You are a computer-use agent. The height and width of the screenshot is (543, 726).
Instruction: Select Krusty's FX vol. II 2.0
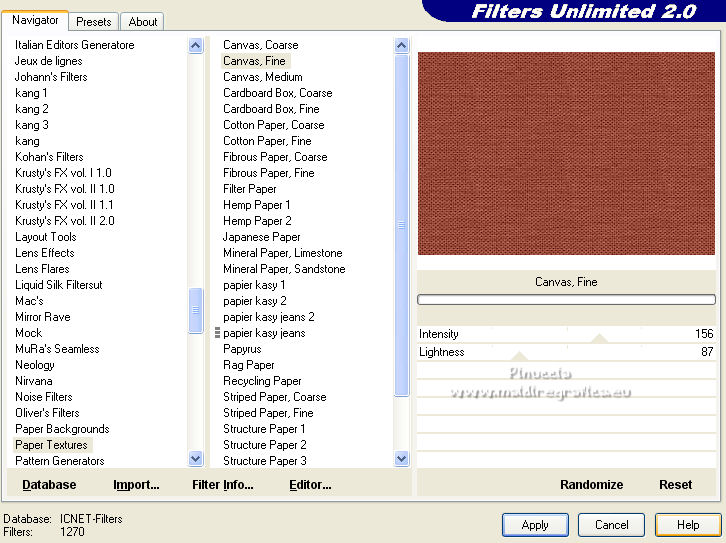[x=65, y=221]
